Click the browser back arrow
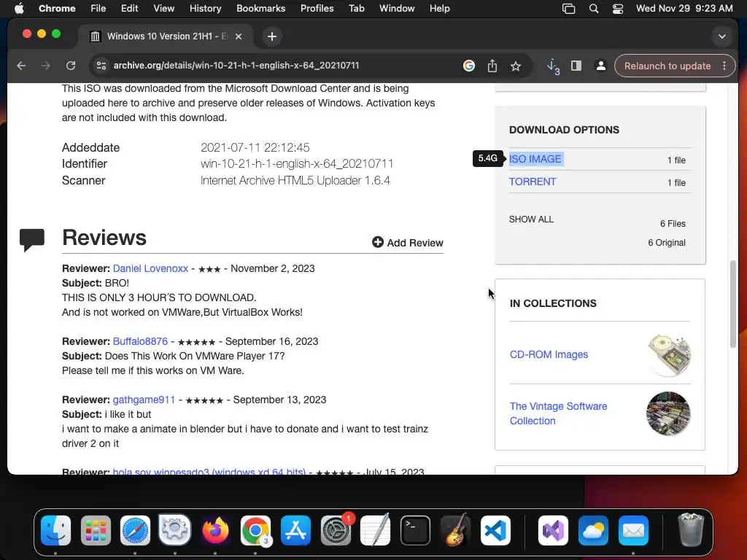747x560 pixels. click(21, 66)
